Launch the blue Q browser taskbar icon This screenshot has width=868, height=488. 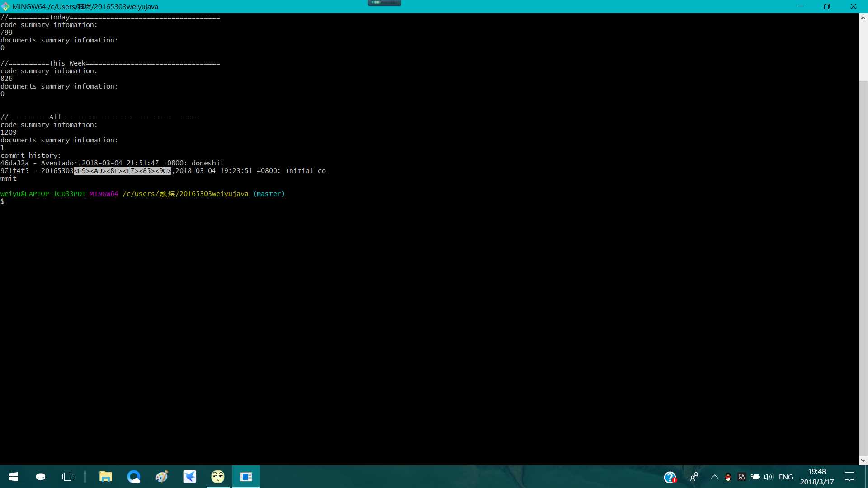coord(134,477)
